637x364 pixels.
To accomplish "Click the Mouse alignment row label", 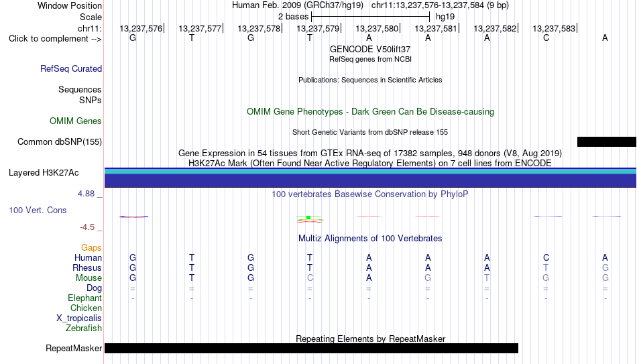I will [x=89, y=278].
